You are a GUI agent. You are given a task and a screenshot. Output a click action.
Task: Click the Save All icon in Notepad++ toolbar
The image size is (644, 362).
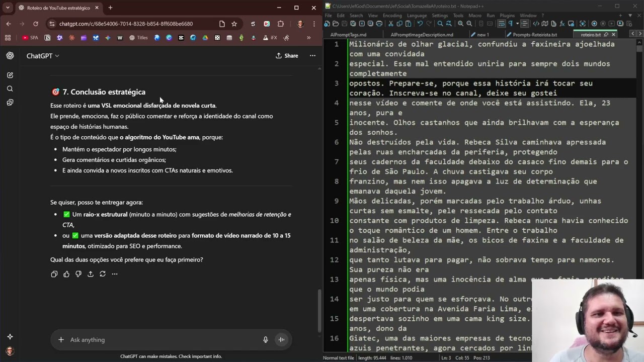(x=353, y=24)
